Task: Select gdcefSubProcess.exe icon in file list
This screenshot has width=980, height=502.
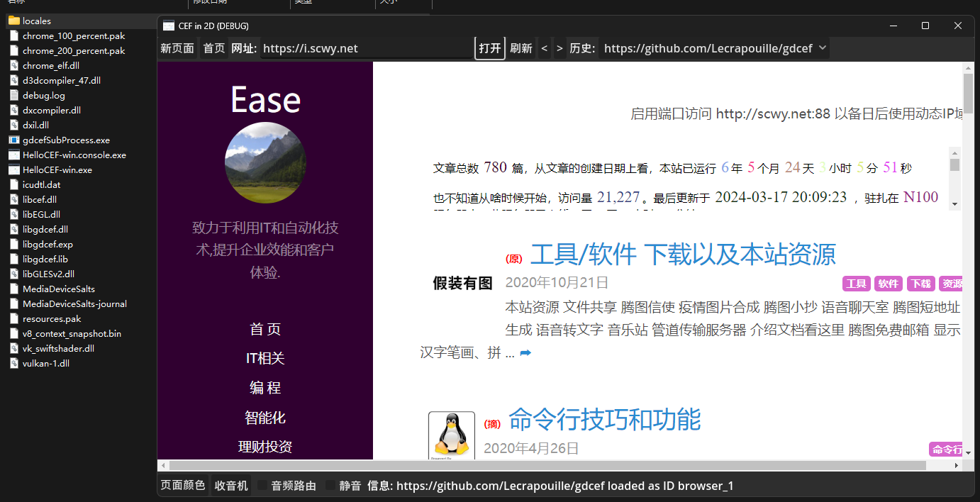Action: (14, 140)
